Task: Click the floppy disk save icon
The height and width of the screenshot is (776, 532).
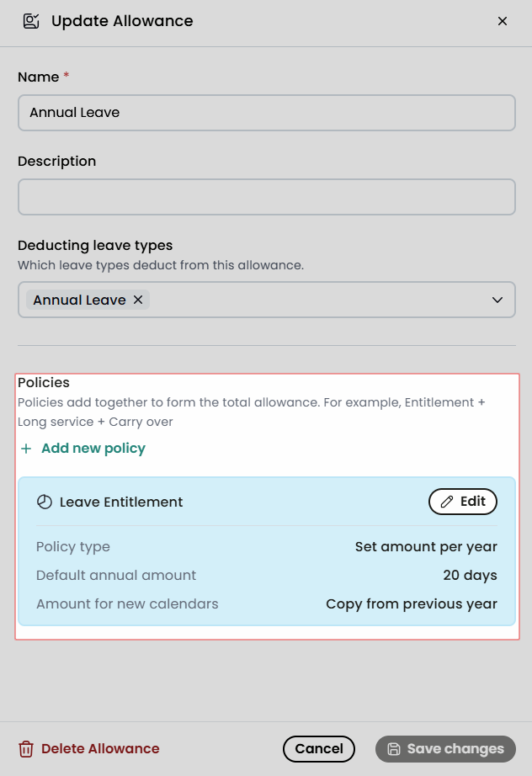Action: [394, 749]
